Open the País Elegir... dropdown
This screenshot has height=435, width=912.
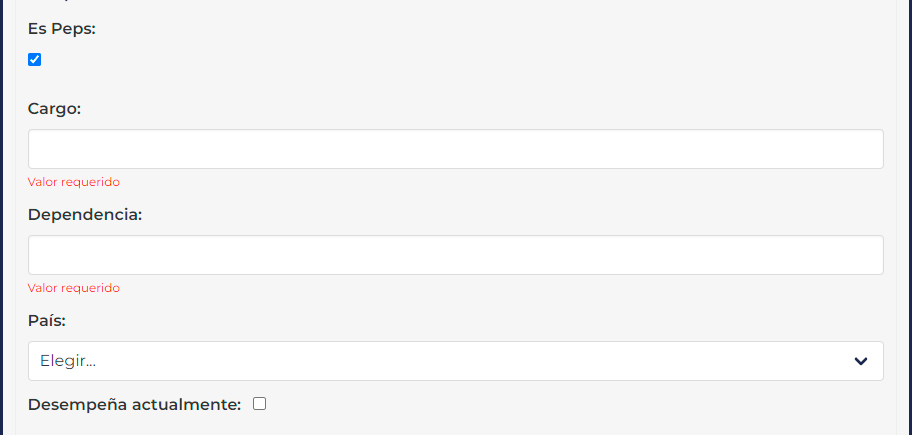click(x=455, y=361)
